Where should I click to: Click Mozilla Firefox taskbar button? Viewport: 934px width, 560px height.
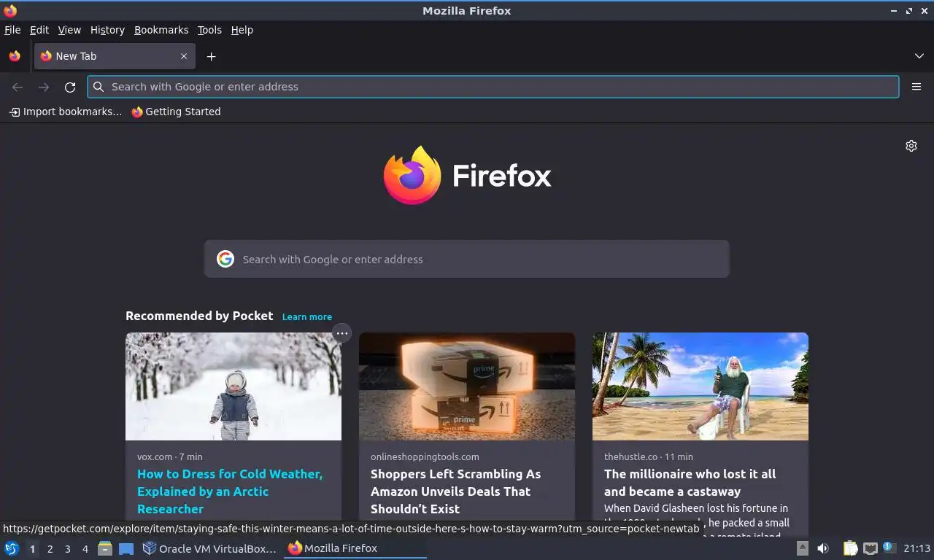point(355,548)
